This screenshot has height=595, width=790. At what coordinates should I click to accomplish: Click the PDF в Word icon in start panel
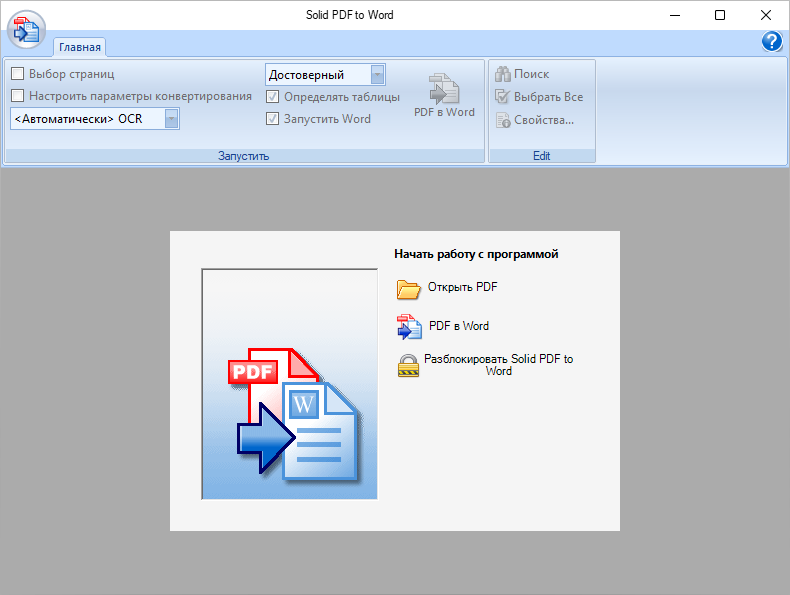409,326
